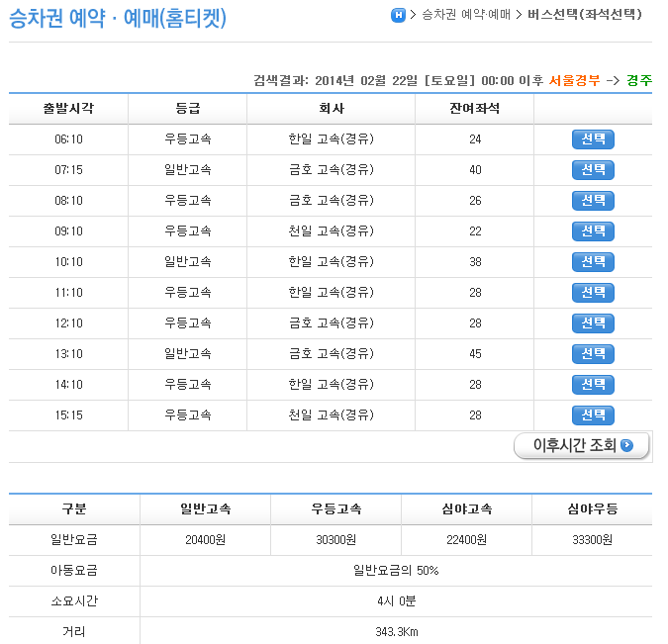Click the 11:10 departure time cell

coord(68,293)
